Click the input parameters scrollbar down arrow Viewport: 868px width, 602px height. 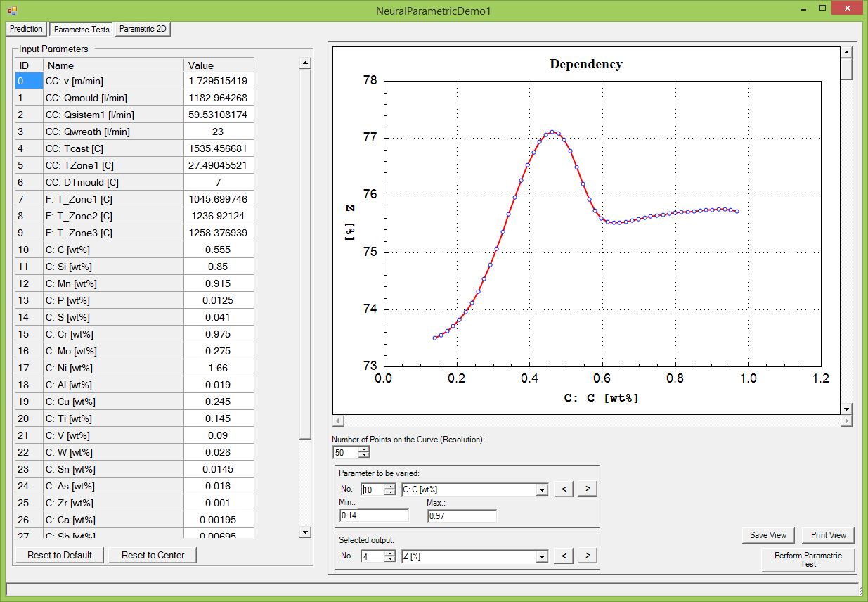(x=305, y=532)
